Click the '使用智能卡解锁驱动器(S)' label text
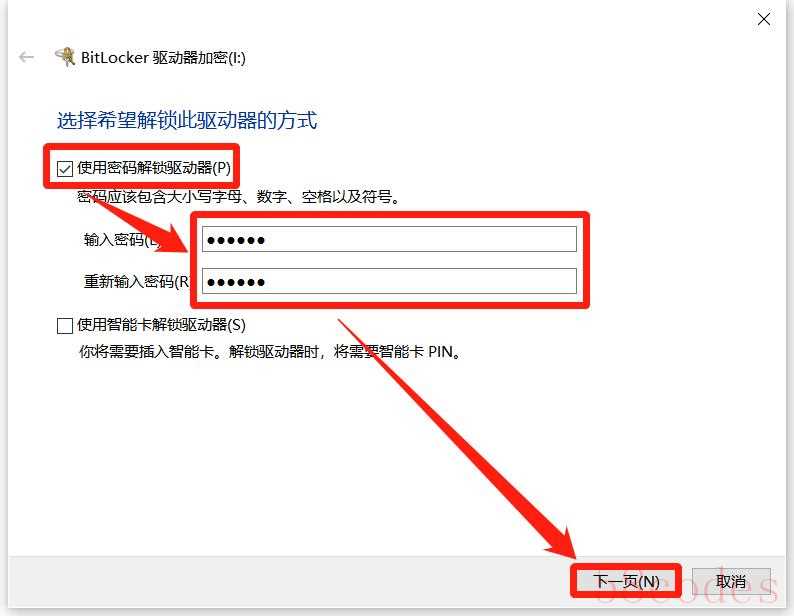This screenshot has width=794, height=616. (162, 325)
